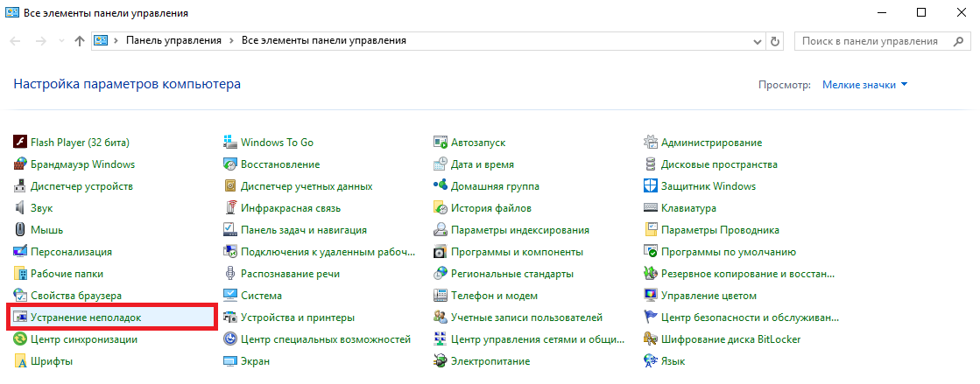The image size is (980, 384).
Task: Open the Устройства и принтеры icon
Action: [230, 318]
